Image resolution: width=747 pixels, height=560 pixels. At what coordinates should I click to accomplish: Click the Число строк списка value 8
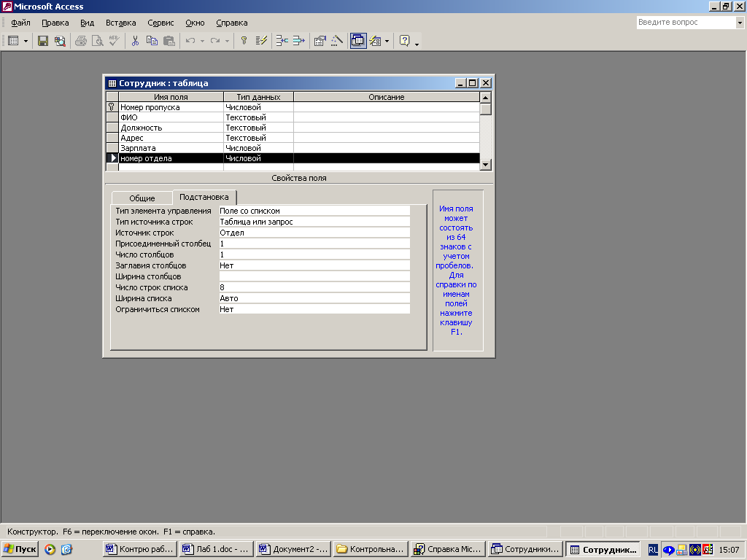click(x=314, y=287)
